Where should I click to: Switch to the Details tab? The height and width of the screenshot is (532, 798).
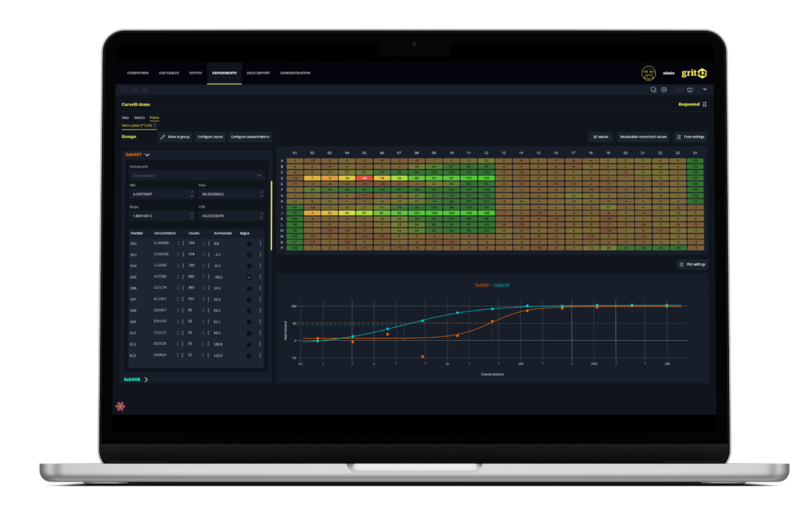tap(139, 118)
